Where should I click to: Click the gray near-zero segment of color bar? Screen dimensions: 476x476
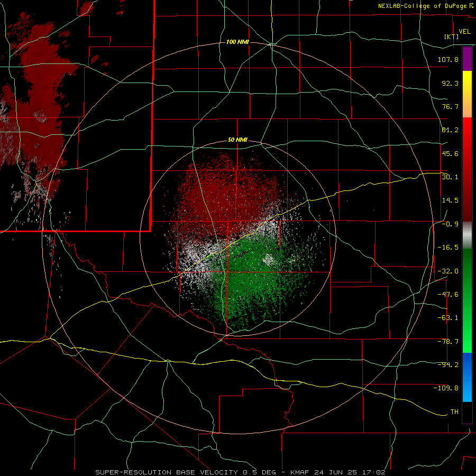pos(467,235)
